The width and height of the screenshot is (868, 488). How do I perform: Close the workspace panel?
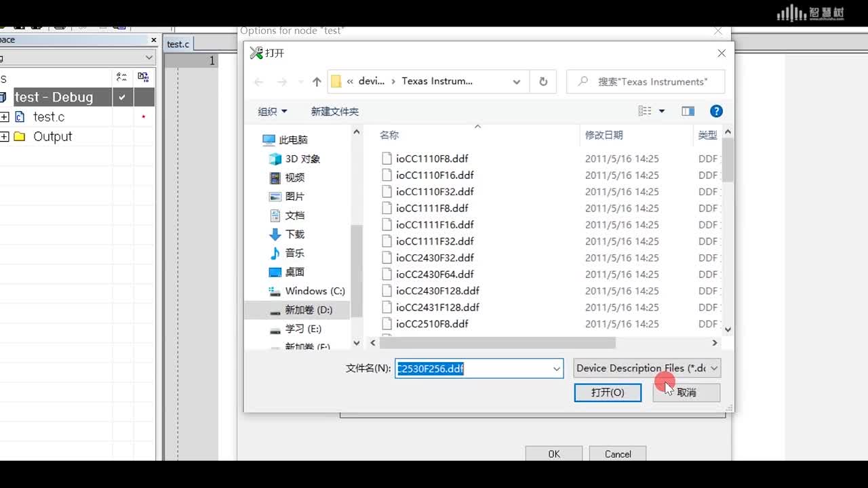(x=154, y=40)
